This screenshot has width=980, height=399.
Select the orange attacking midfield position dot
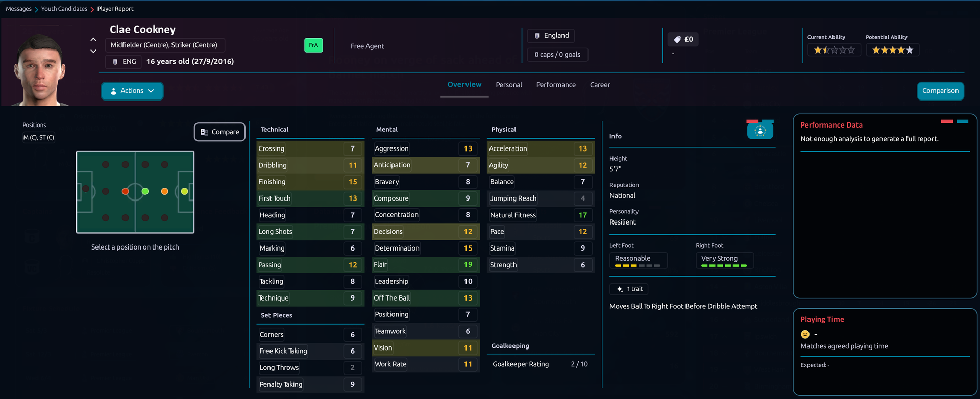(x=164, y=191)
